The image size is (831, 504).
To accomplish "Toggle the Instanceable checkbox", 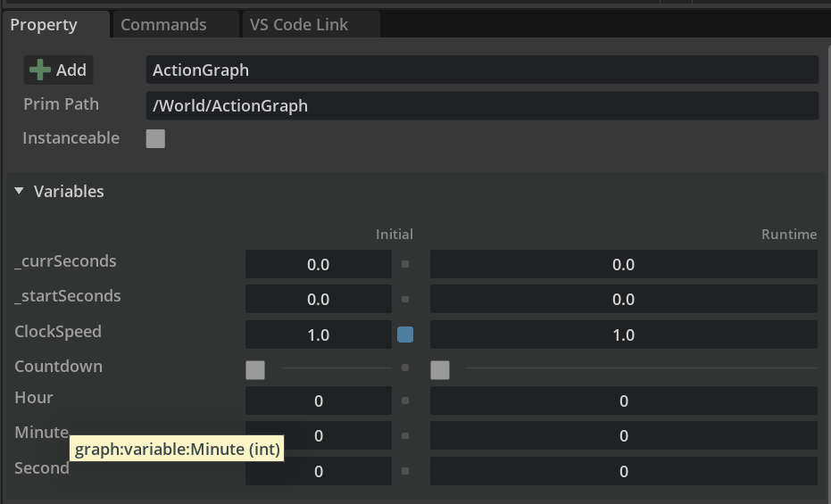I will click(x=155, y=138).
